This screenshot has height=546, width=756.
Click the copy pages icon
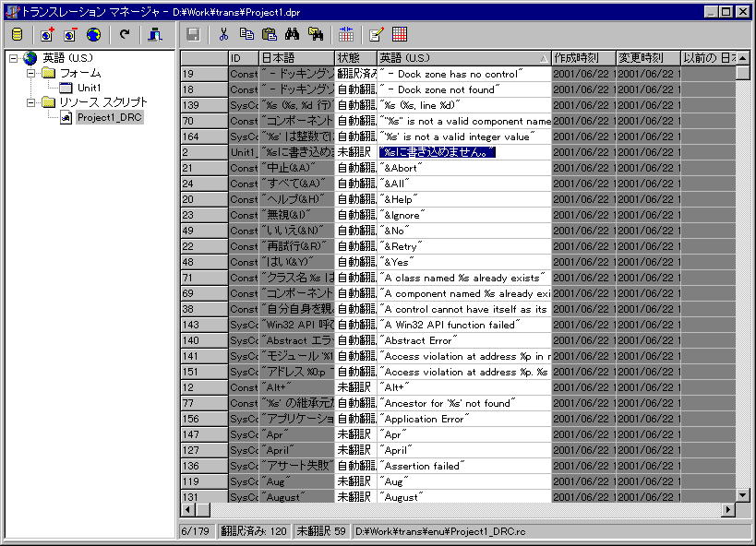(x=246, y=35)
